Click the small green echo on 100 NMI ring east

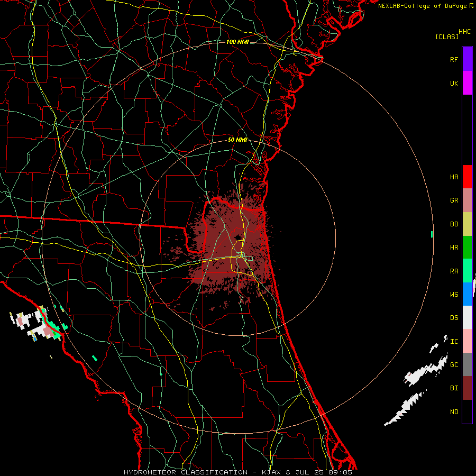click(x=432, y=234)
